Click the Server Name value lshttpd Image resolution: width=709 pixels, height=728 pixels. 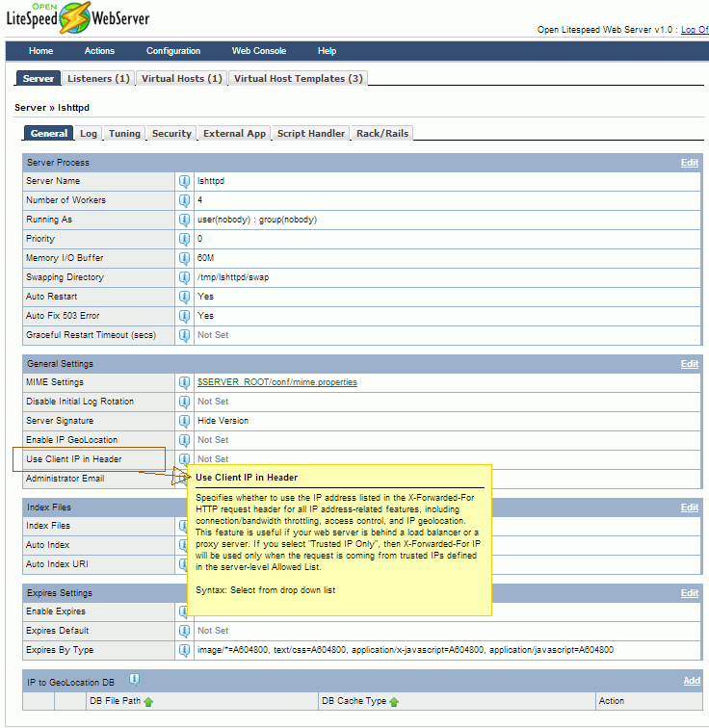click(211, 181)
